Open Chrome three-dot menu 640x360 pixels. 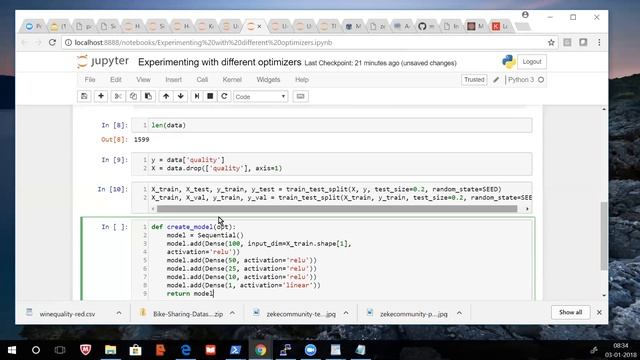click(599, 42)
